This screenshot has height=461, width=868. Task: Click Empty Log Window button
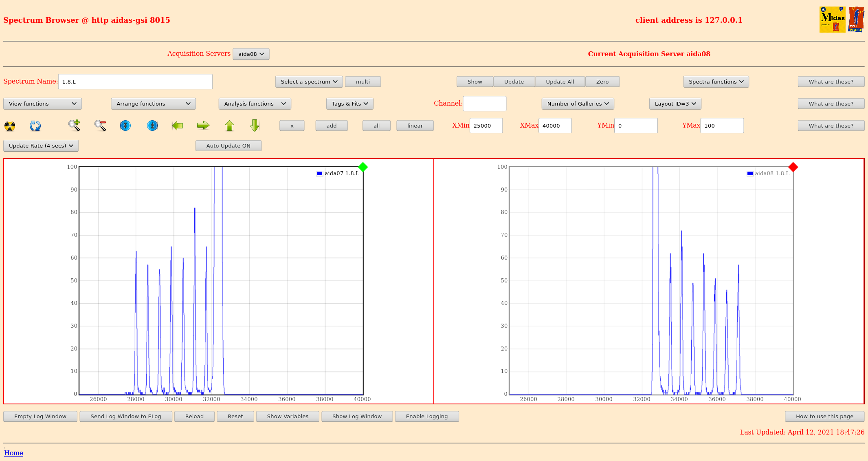coord(40,417)
